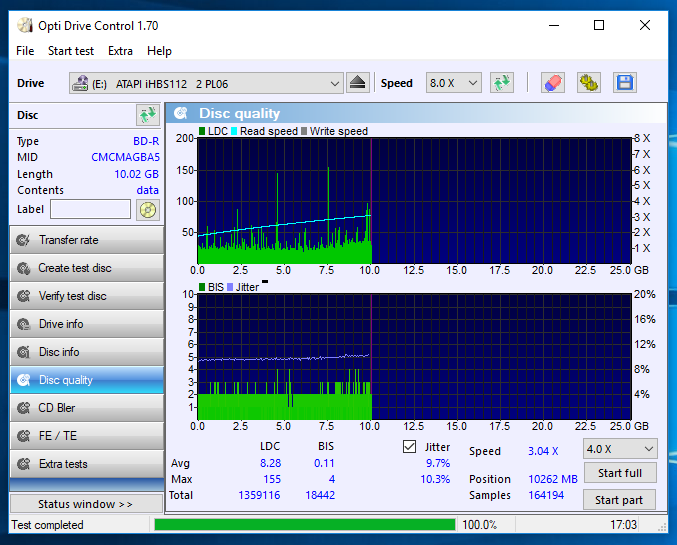
Task: Save results with the floppy disk icon
Action: point(624,82)
